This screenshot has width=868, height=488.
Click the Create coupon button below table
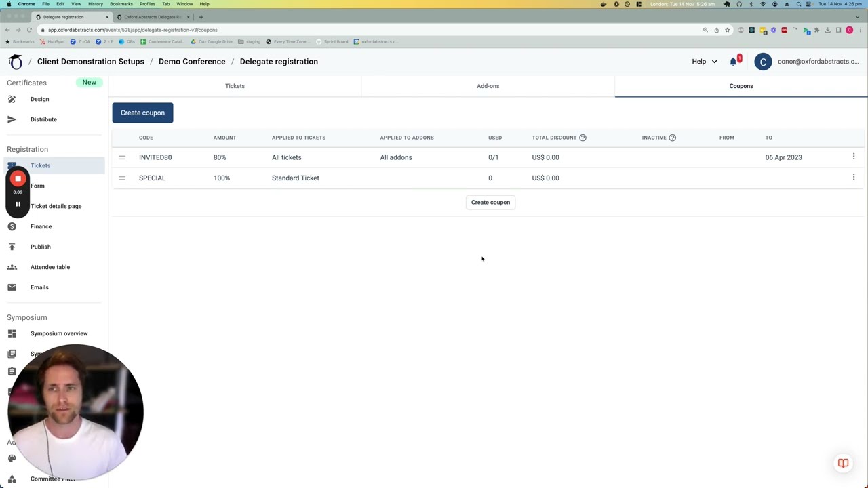pyautogui.click(x=490, y=202)
